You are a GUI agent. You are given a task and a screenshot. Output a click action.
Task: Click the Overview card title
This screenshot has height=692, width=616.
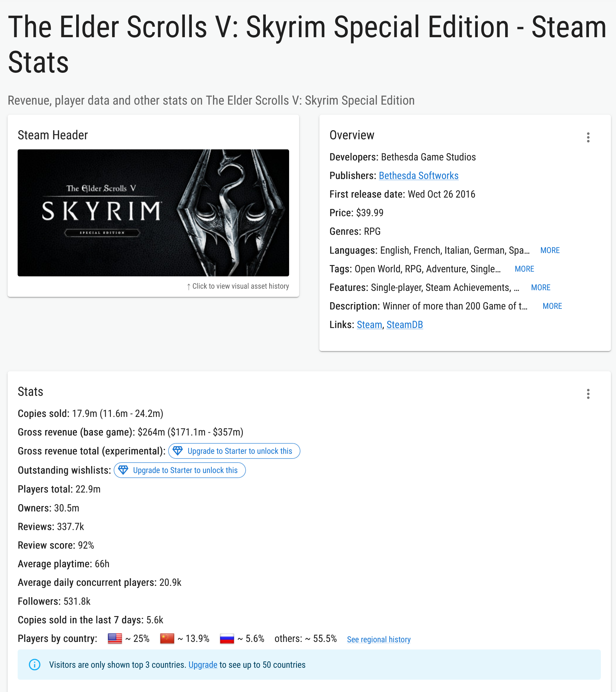point(352,135)
